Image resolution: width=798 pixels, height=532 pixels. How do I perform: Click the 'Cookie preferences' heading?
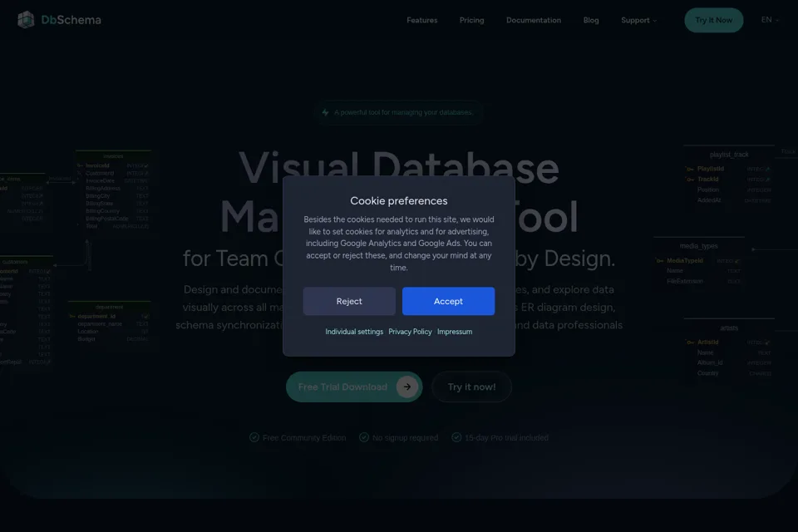[399, 201]
